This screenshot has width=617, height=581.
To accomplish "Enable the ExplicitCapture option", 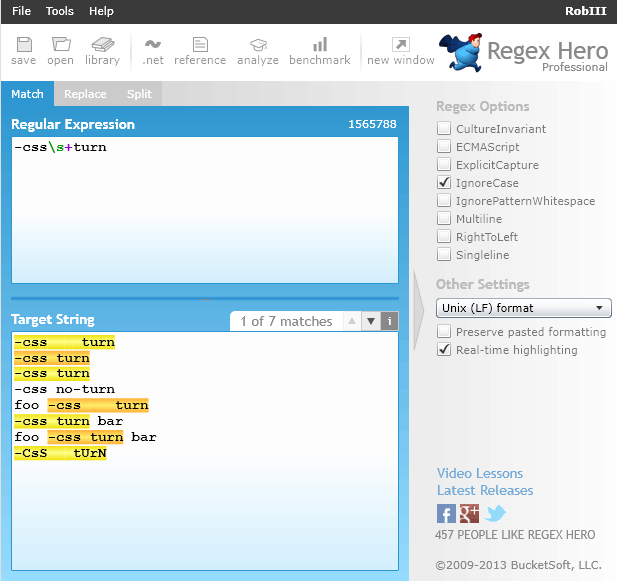I will coord(444,164).
